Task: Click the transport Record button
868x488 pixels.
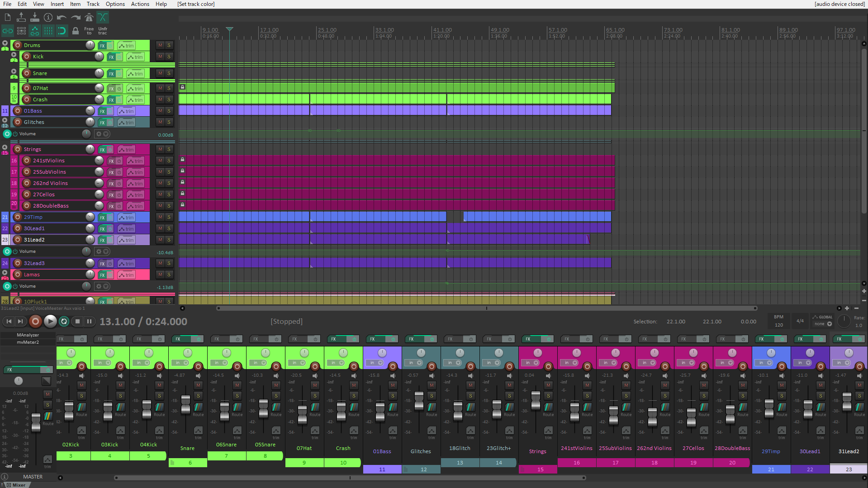Action: pos(35,322)
